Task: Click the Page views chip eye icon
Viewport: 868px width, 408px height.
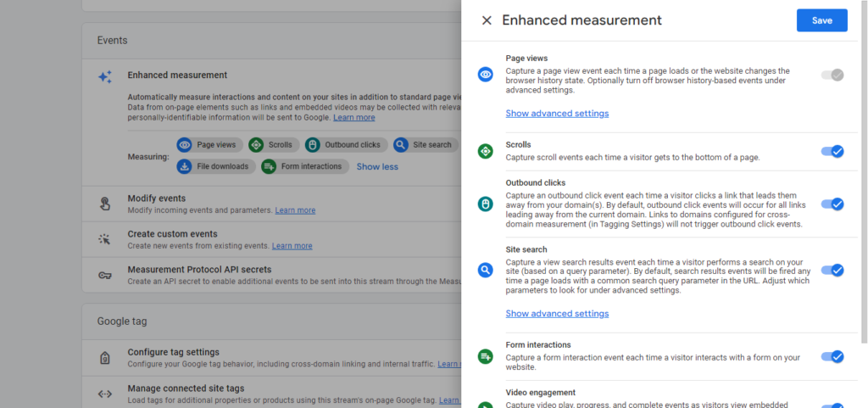Action: (x=184, y=145)
